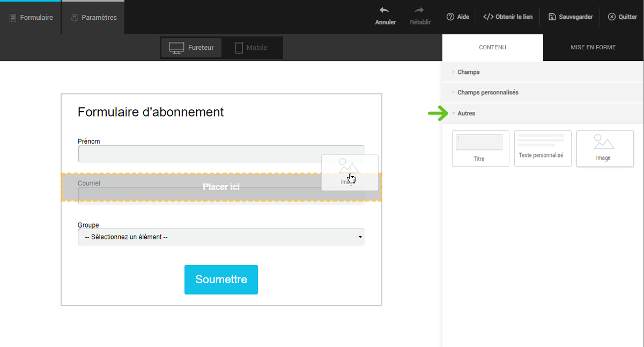Select the Titre element tile

480,148
